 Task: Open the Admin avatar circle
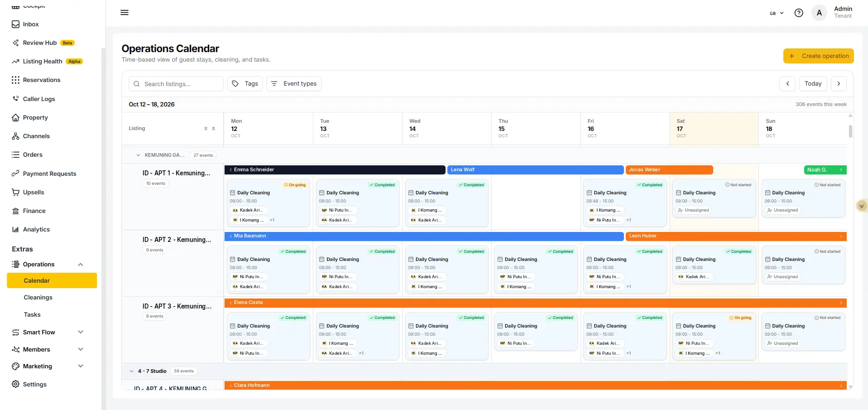(819, 13)
